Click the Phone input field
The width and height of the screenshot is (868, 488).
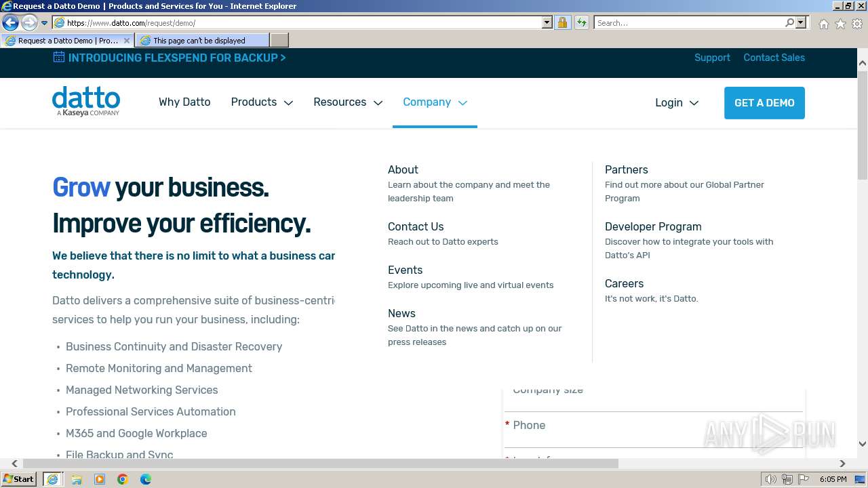[x=654, y=430]
